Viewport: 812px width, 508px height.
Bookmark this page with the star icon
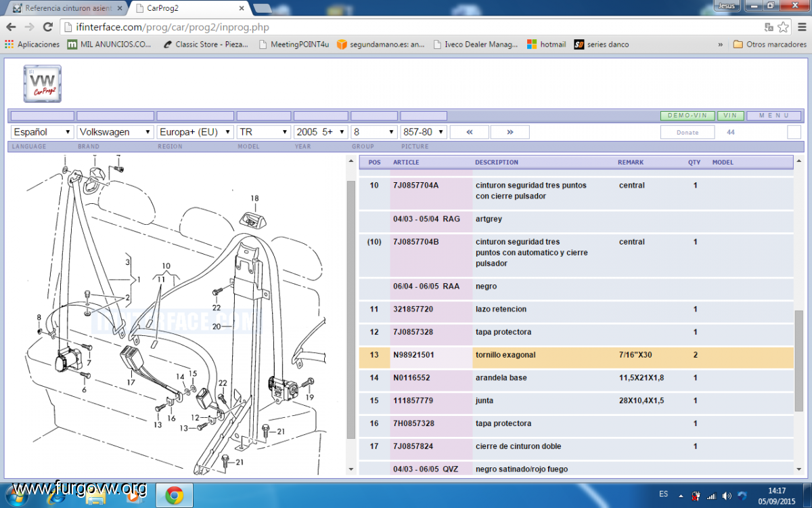click(783, 27)
